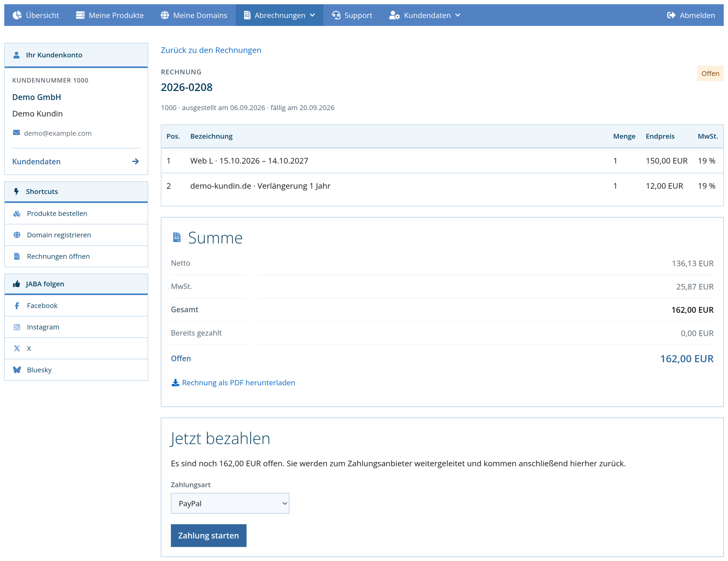Go to Meine Produkte in navigation

pyautogui.click(x=110, y=15)
